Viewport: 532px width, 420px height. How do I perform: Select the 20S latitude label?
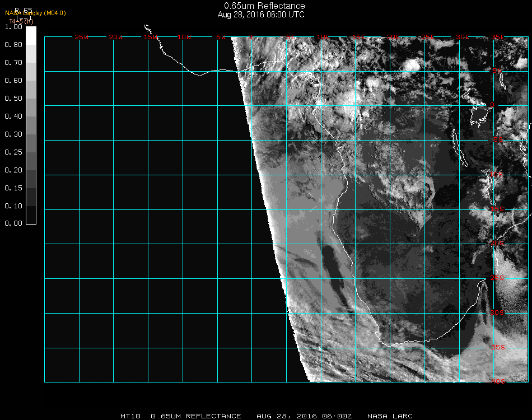pyautogui.click(x=497, y=244)
